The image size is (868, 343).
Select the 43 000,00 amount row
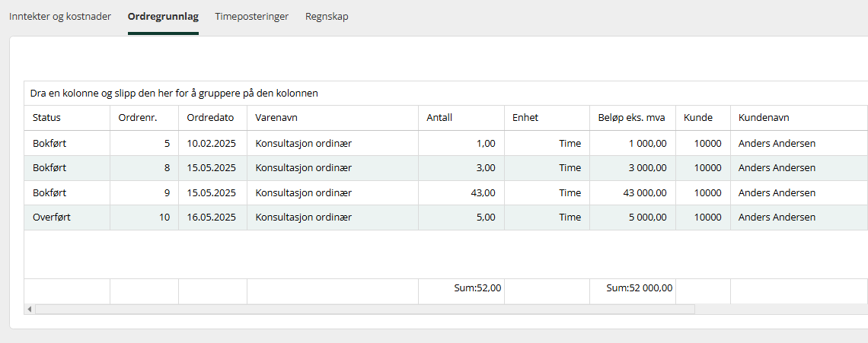tap(446, 193)
